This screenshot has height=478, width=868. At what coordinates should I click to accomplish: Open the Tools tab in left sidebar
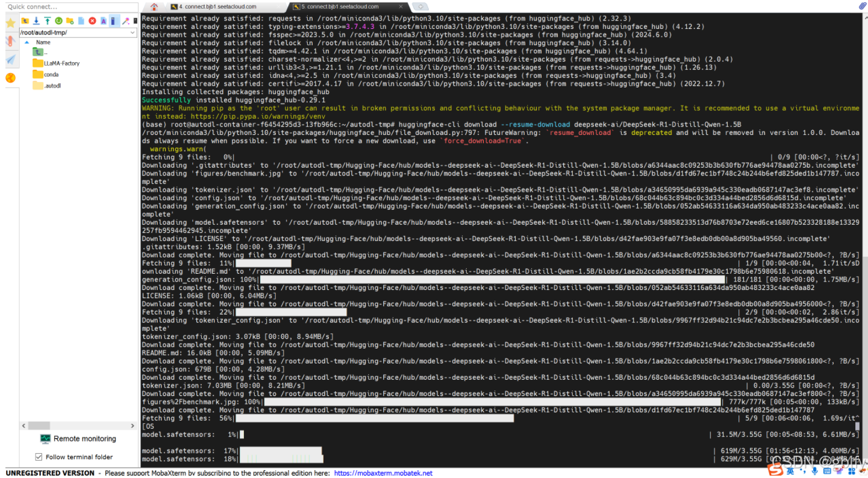click(10, 41)
